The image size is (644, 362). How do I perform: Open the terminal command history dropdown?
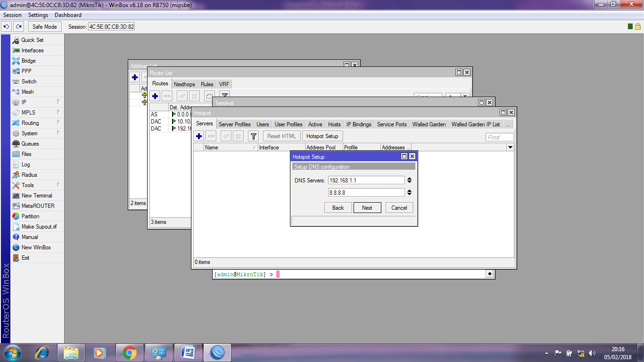(x=489, y=273)
